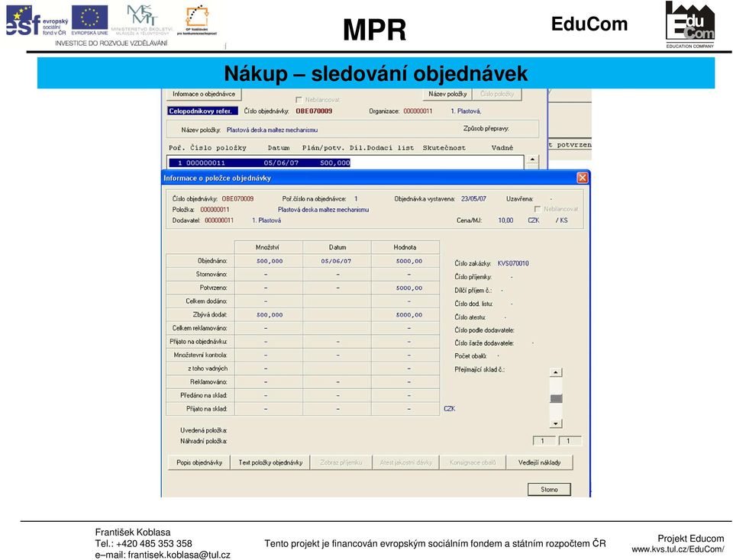
Task: Click the dialog scrollbar down arrow
Action: (x=556, y=423)
